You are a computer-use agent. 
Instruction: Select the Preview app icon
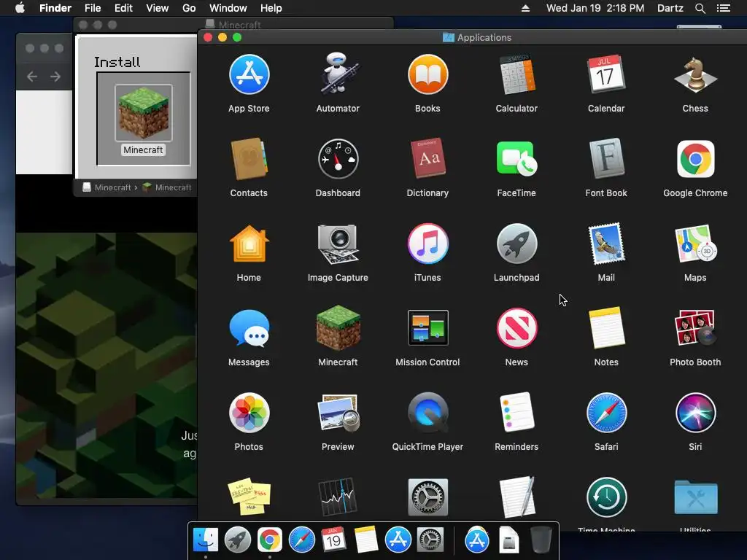338,413
